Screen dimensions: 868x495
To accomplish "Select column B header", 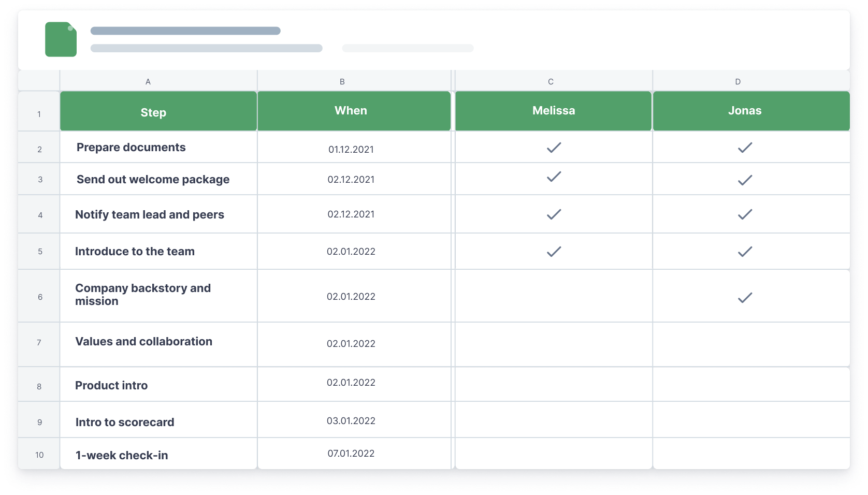I will (x=342, y=82).
